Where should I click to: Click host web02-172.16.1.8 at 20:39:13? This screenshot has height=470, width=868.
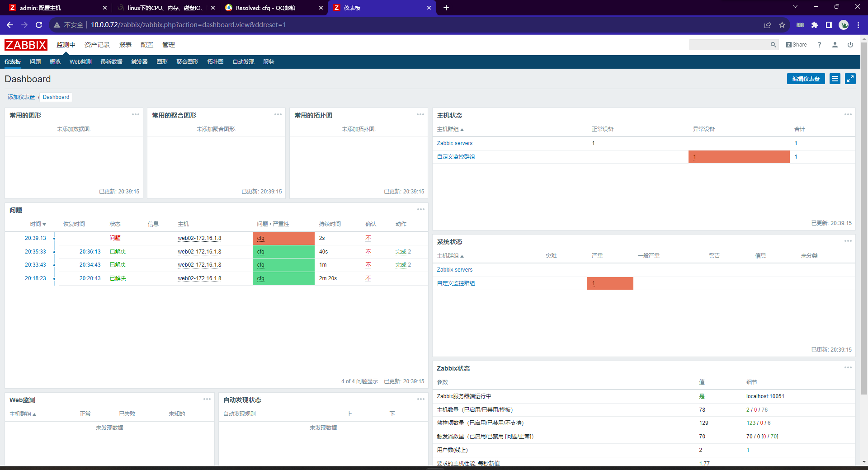click(x=199, y=238)
